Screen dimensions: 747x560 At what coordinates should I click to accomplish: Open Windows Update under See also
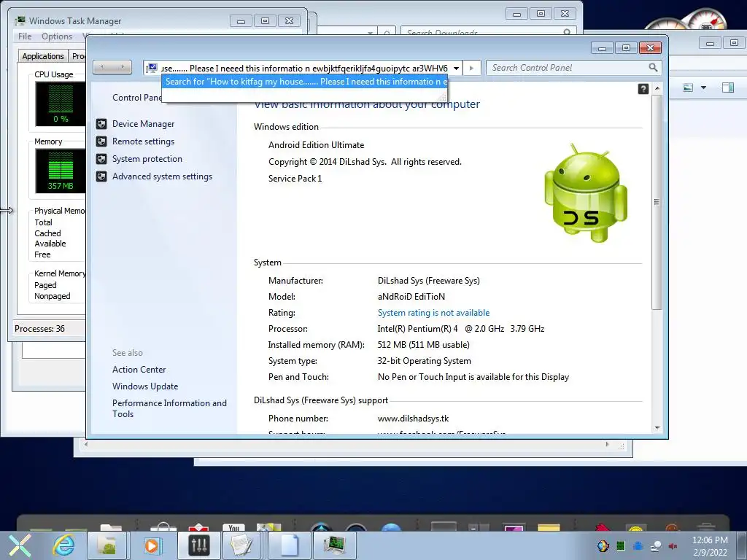[145, 386]
